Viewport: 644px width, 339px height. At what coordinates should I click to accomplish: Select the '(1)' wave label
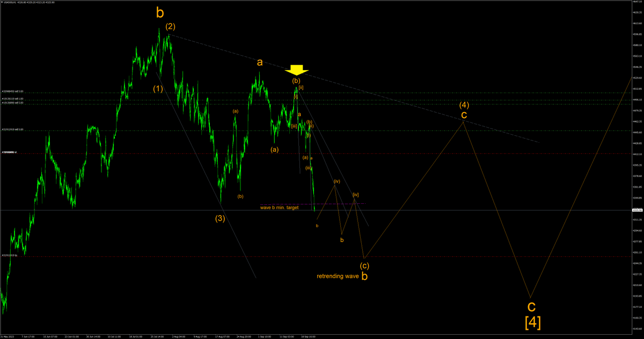[158, 89]
